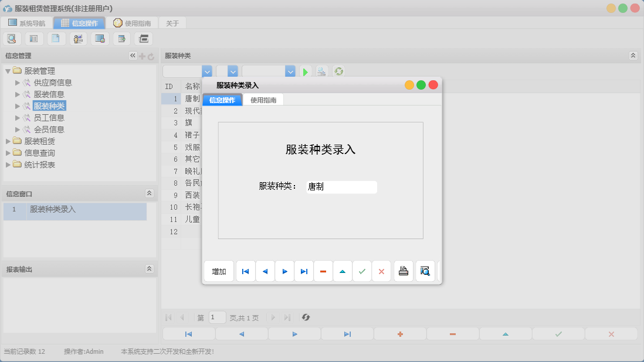Image resolution: width=644 pixels, height=362 pixels.
Task: Select 员工信息 in the tree
Action: [x=49, y=118]
